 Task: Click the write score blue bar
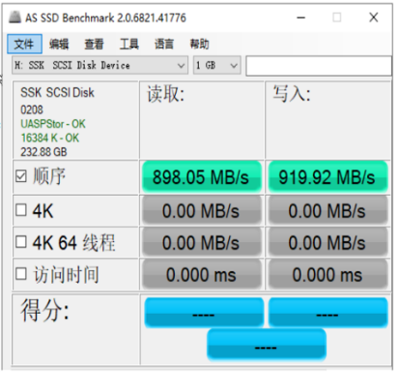tap(328, 312)
